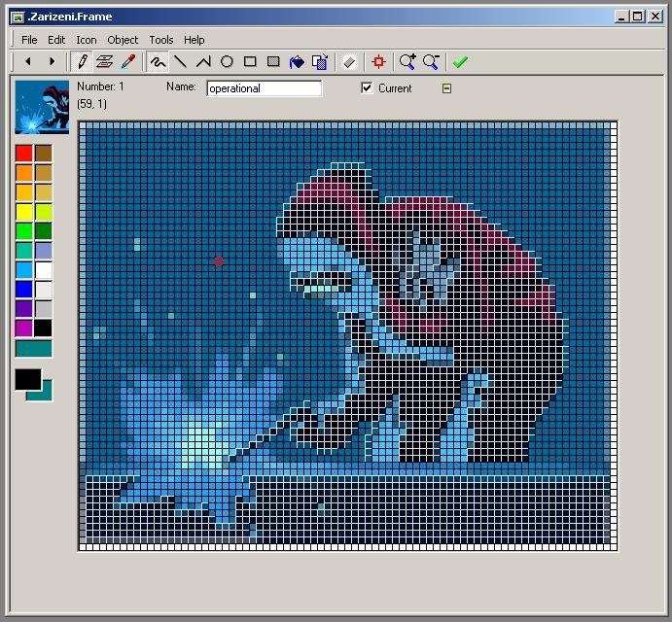The width and height of the screenshot is (672, 622).
Task: Pick the dark green color swatch
Action: (44, 231)
